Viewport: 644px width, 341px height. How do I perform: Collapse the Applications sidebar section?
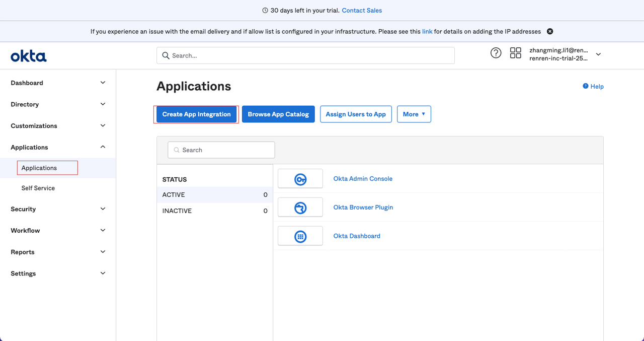point(103,147)
